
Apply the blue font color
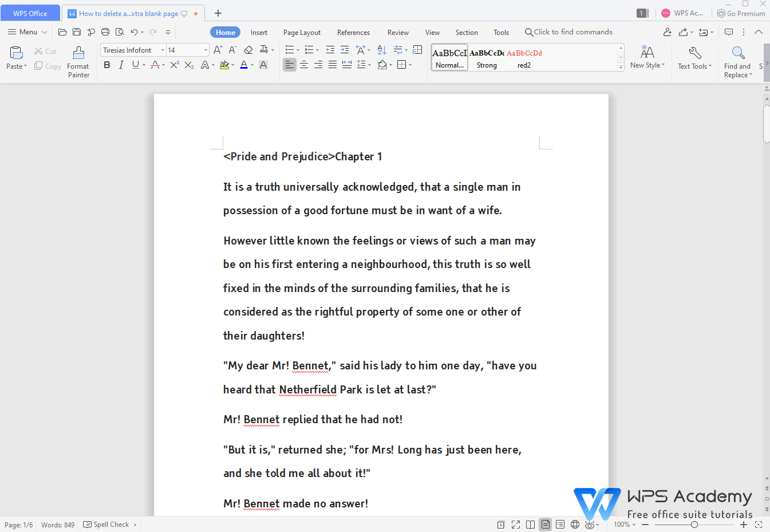244,65
